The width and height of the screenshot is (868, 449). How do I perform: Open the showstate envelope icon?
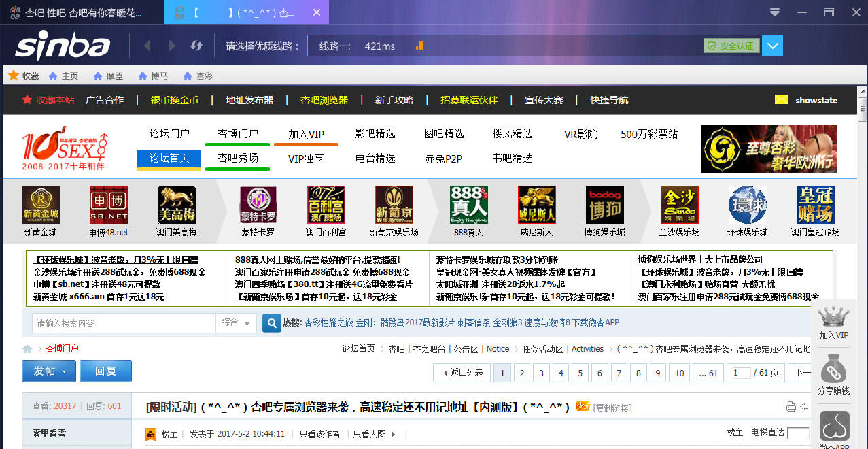click(x=781, y=100)
